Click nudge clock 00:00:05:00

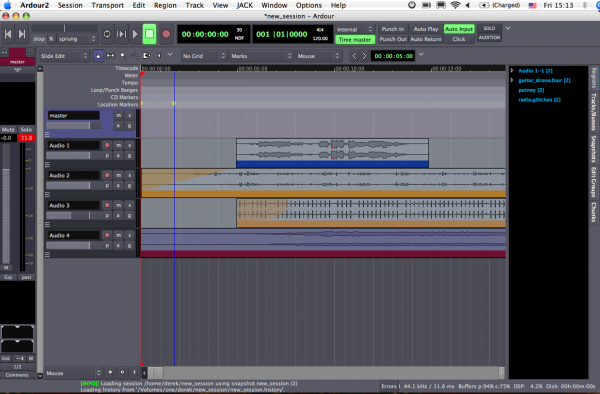coord(393,56)
